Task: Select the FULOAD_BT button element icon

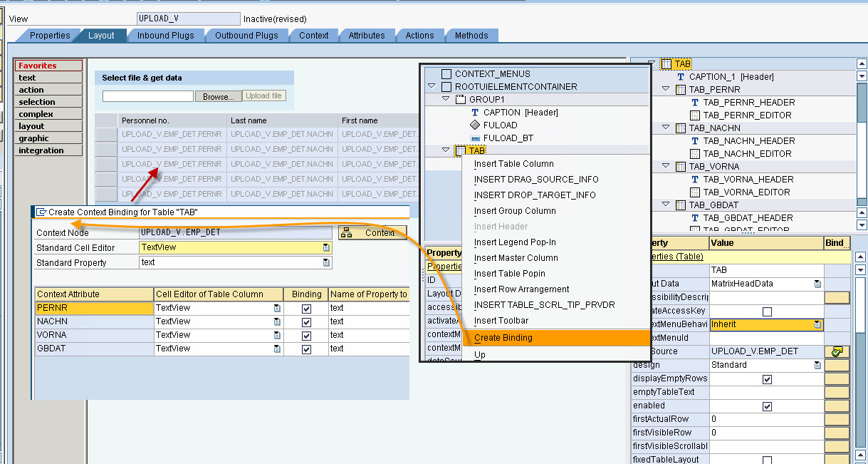Action: [475, 138]
